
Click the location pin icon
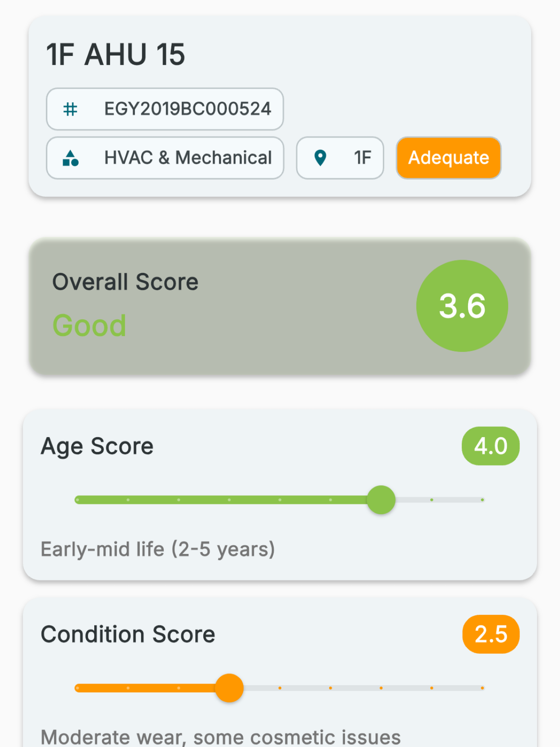click(320, 158)
